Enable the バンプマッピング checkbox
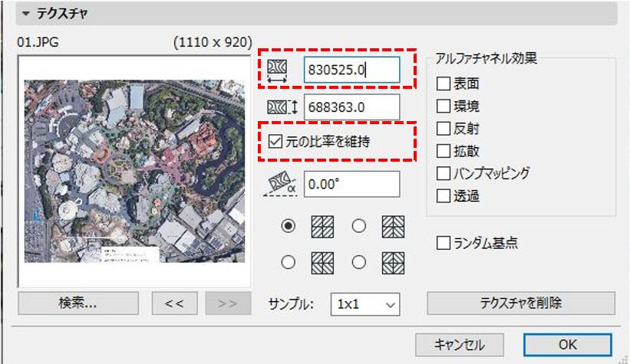 tap(444, 173)
